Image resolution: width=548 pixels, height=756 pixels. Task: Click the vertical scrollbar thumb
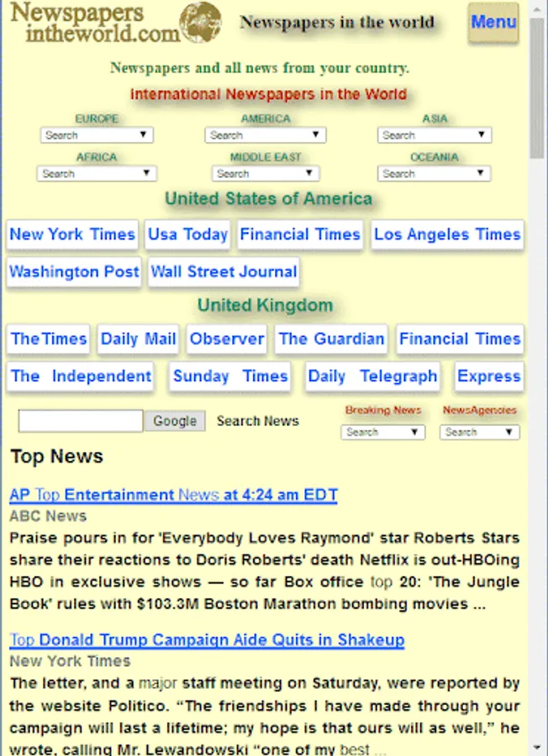[x=537, y=88]
